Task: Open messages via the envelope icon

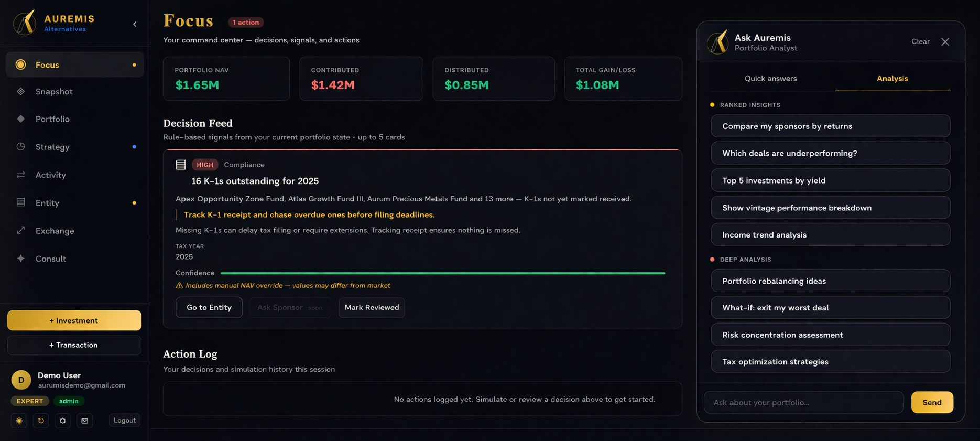Action: tap(85, 420)
